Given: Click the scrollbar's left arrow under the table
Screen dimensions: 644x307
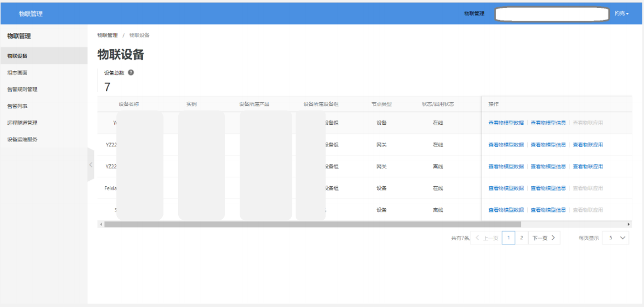Looking at the screenshot, I should (x=101, y=224).
